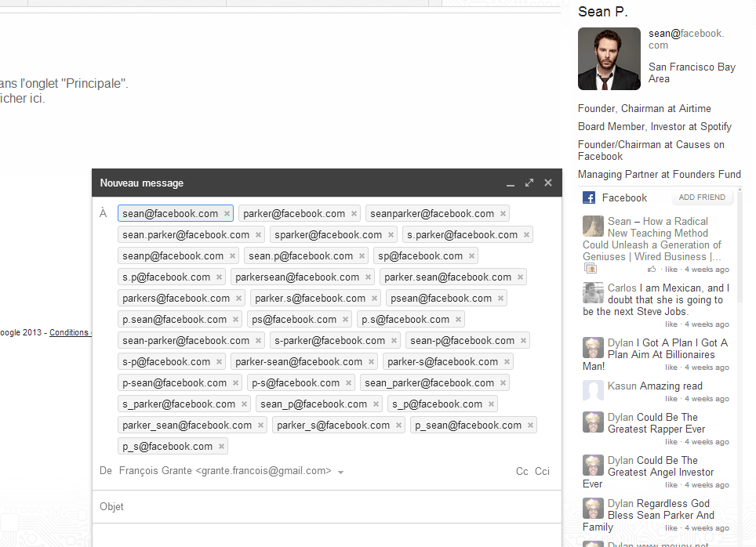
Task: Remove the parker@facebook.com recipient chip
Action: coord(354,212)
